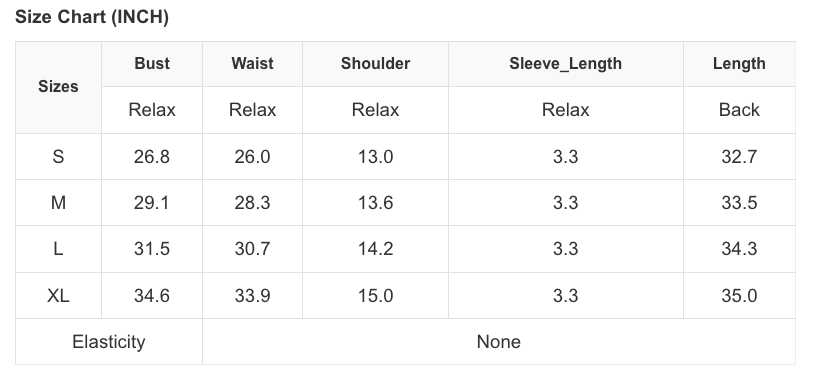
Task: Click the Waist column header
Action: point(252,64)
